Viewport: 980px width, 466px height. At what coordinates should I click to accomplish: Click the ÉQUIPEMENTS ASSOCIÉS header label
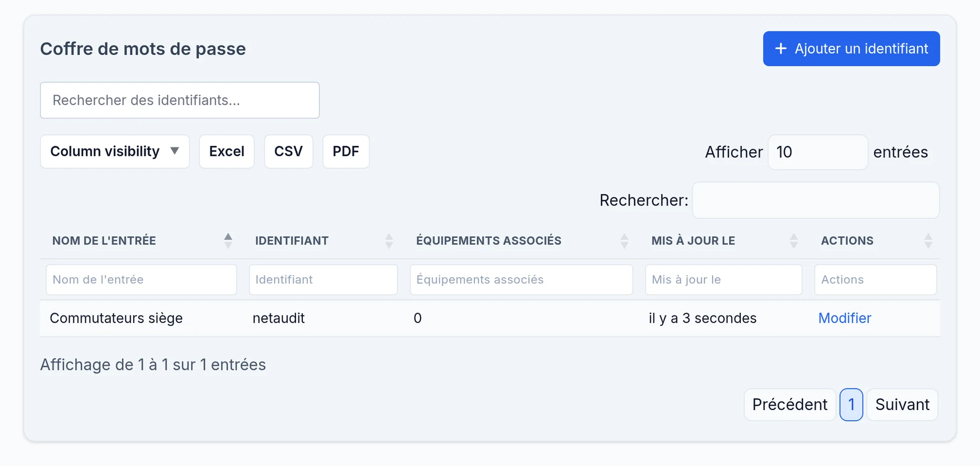pos(489,240)
